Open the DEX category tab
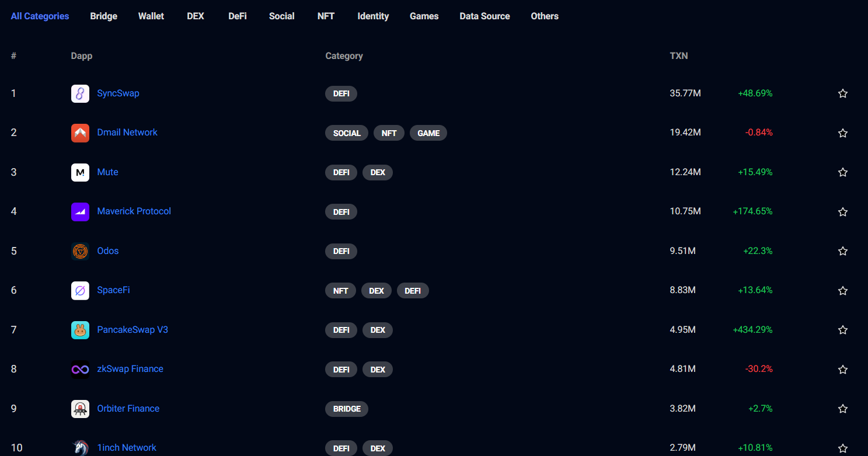The image size is (868, 456). [196, 16]
